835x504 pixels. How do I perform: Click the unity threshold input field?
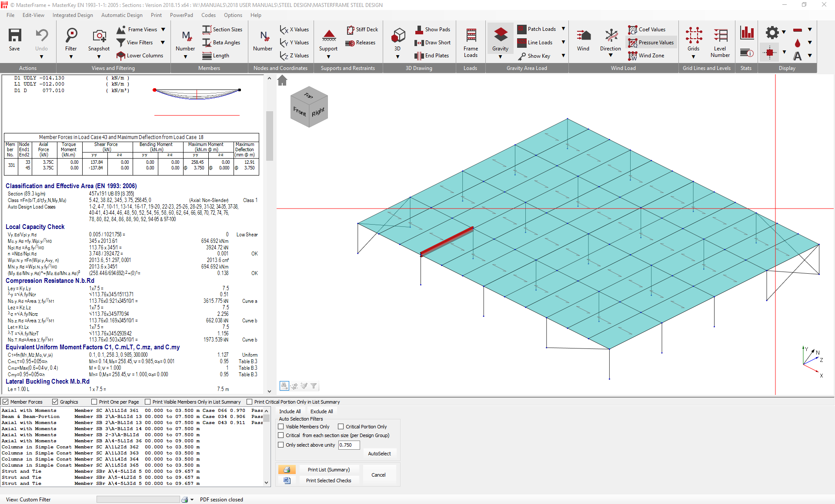click(349, 445)
